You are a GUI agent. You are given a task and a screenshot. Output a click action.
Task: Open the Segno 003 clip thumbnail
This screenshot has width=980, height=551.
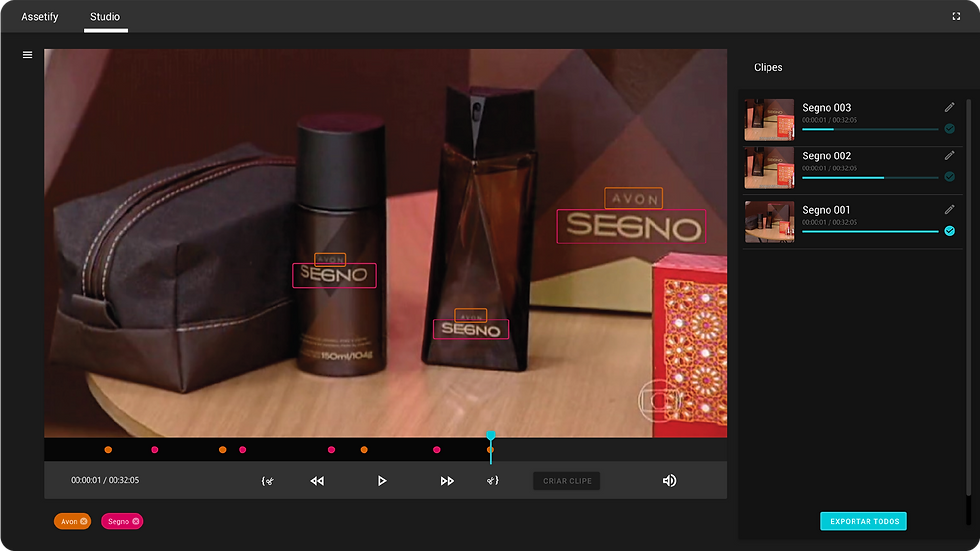point(769,119)
